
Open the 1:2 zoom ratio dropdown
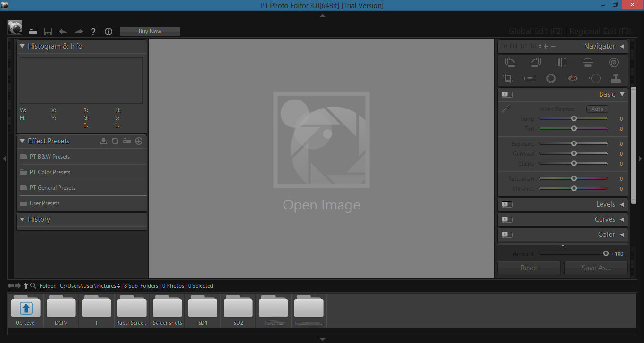point(536,46)
